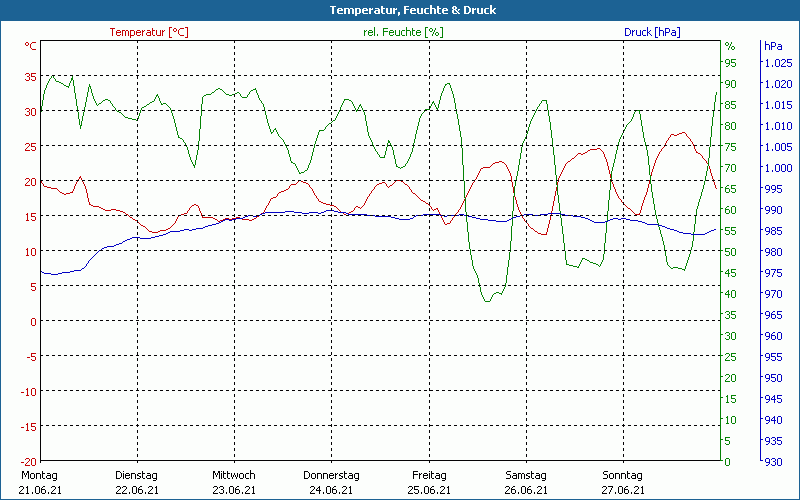The height and width of the screenshot is (500, 800).
Task: Click the 'Dienstag' day label
Action: pyautogui.click(x=136, y=475)
